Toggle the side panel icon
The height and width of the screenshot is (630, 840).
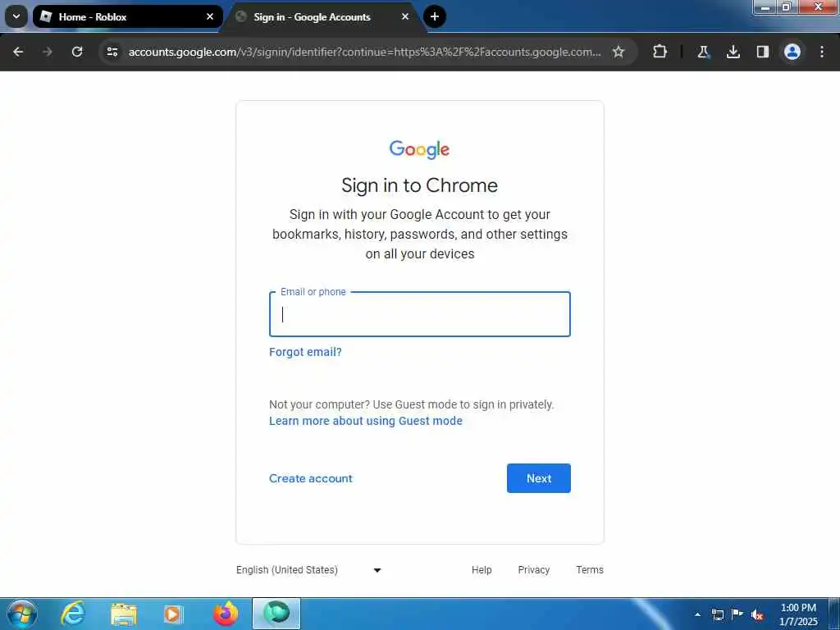point(762,52)
